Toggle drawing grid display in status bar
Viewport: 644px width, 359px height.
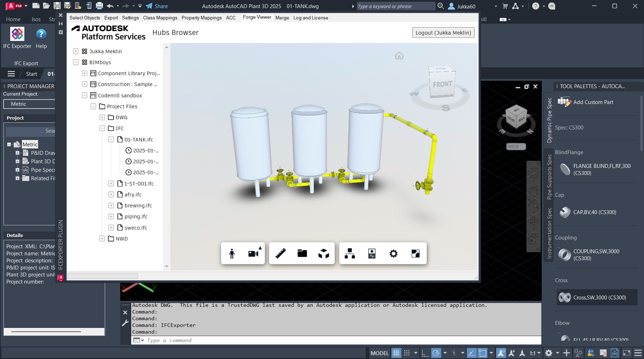[x=396, y=353]
